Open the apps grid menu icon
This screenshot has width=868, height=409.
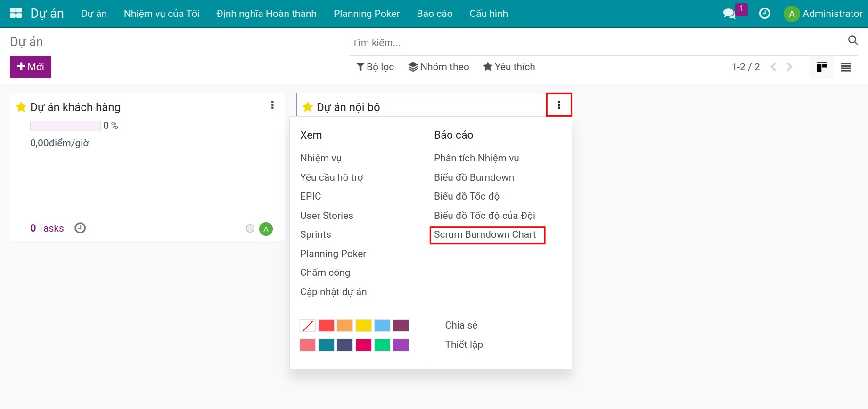(16, 13)
